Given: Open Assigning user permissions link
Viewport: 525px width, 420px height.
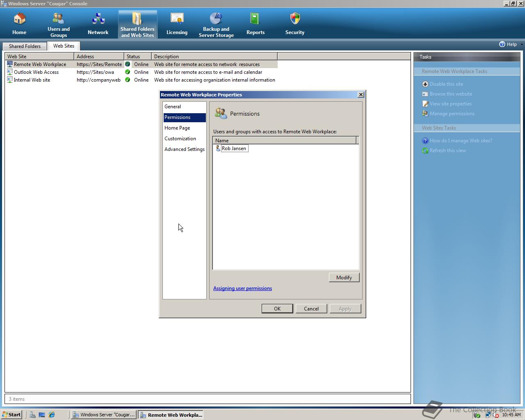Looking at the screenshot, I should pyautogui.click(x=242, y=288).
